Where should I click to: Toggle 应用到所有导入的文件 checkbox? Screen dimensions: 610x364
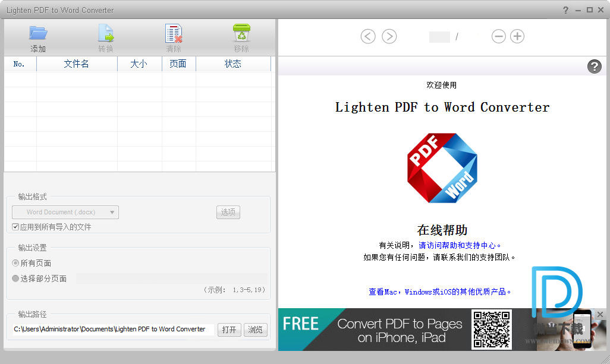click(x=15, y=227)
